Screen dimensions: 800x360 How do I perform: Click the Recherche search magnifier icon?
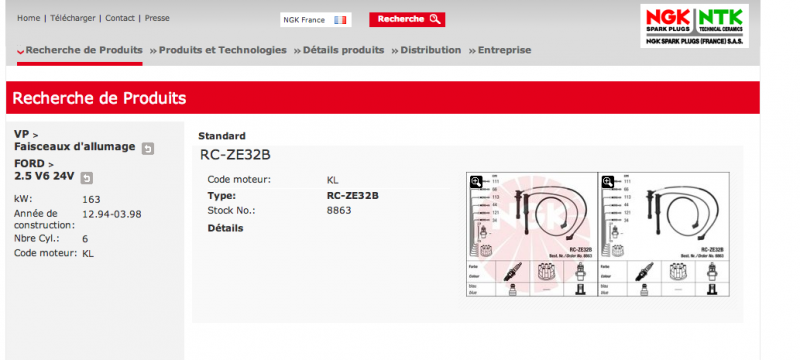pos(435,19)
